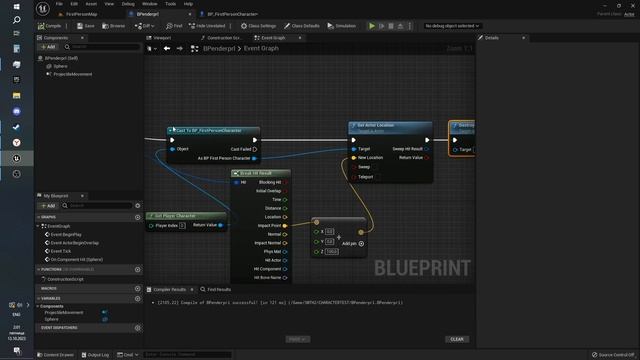Navigate back in graph history
This screenshot has height=360, width=640.
click(x=167, y=48)
